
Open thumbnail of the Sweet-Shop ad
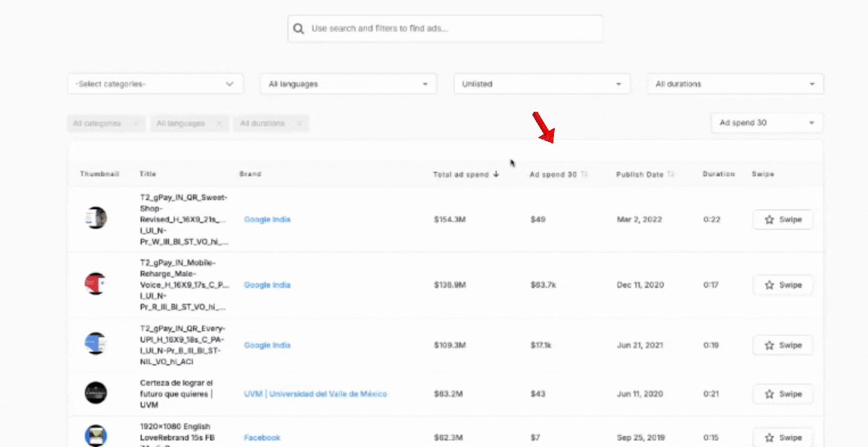coord(96,218)
